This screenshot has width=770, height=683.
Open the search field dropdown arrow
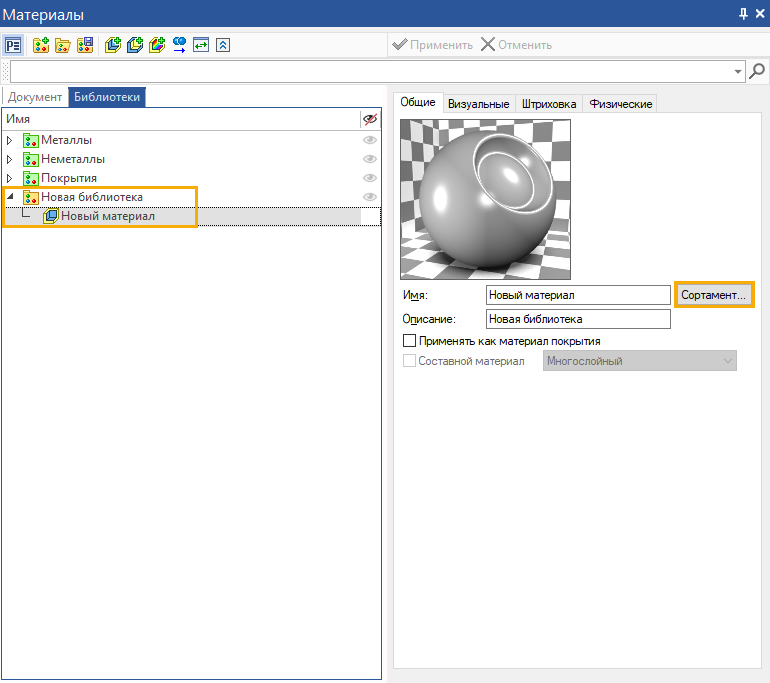coord(739,72)
